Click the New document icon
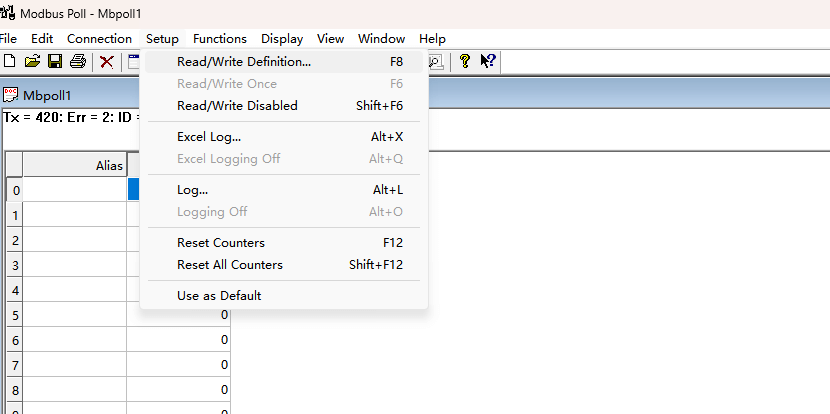The height and width of the screenshot is (414, 830). (x=10, y=62)
